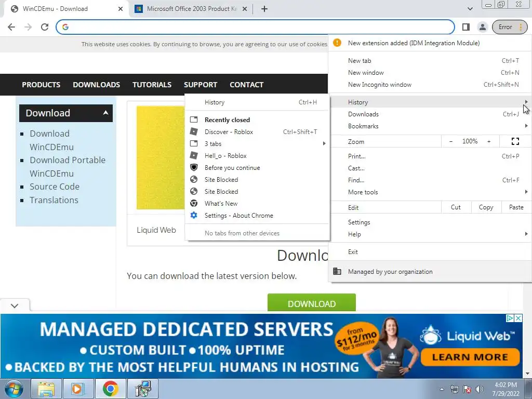Open Downloads from Chrome menu
The height and width of the screenshot is (399, 532).
click(x=430, y=114)
